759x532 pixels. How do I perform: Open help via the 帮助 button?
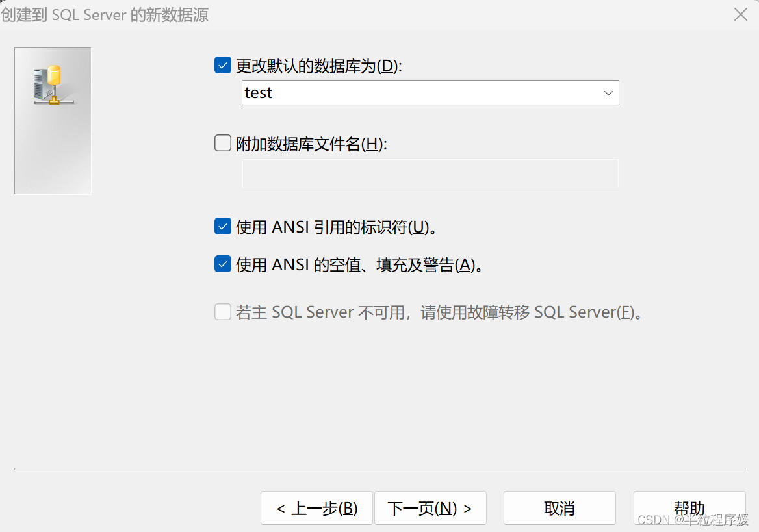click(x=689, y=509)
